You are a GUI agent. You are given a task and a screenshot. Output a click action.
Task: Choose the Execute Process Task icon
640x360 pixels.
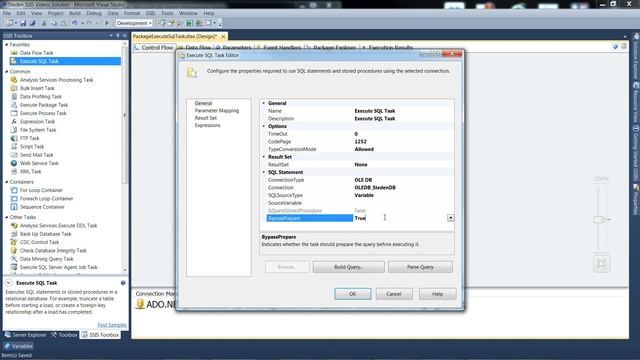(14, 113)
